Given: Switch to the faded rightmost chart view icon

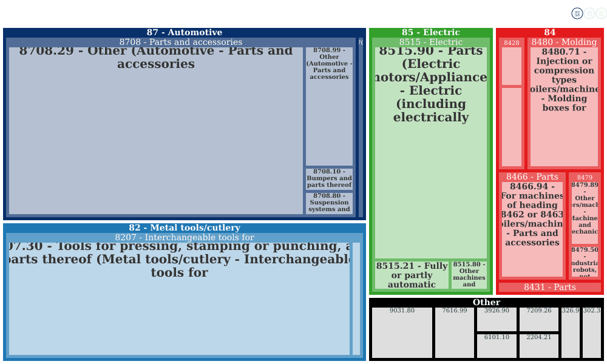Looking at the screenshot, I should click(601, 13).
